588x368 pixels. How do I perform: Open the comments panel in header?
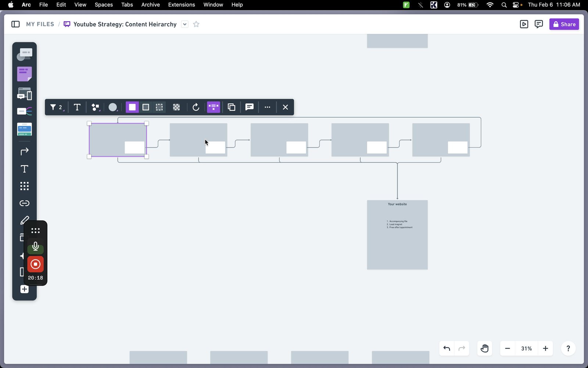click(x=538, y=24)
